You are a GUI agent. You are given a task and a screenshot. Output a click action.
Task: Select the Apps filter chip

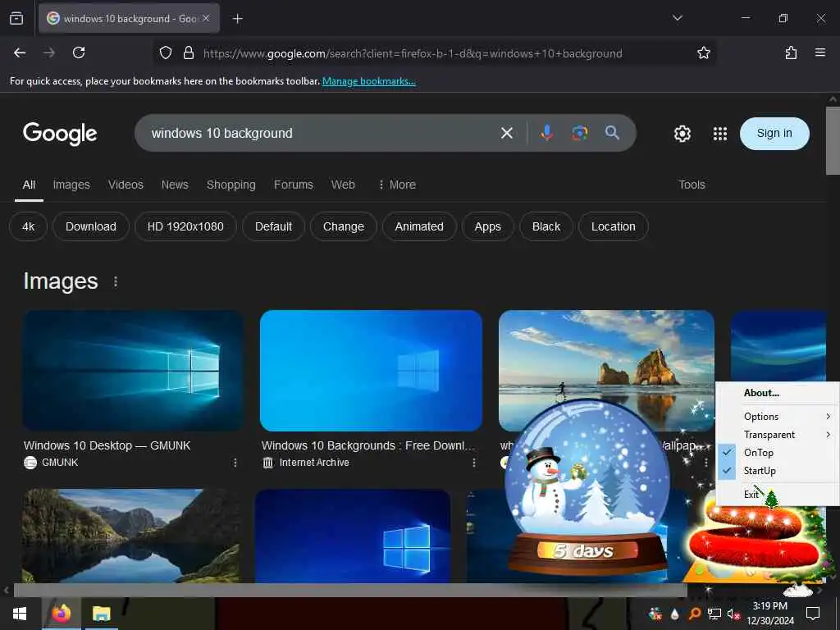click(487, 226)
